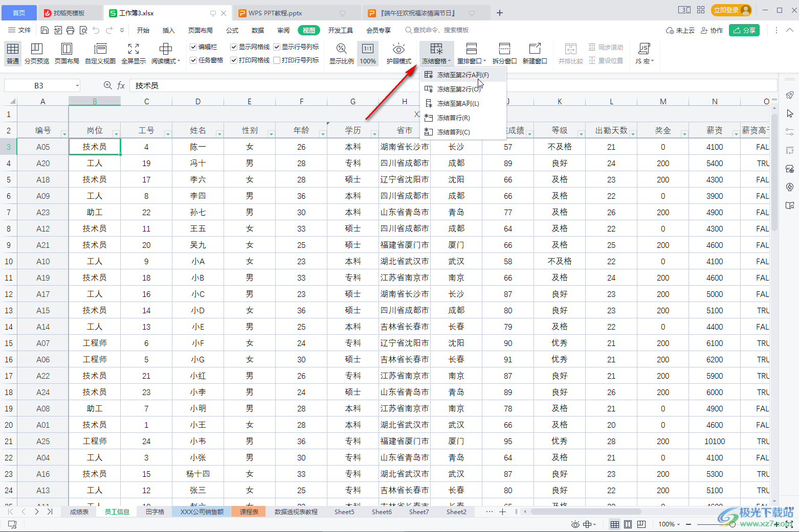Screen dimensions: 799x532
Task: Click the zoom slider in status bar
Action: (733, 524)
